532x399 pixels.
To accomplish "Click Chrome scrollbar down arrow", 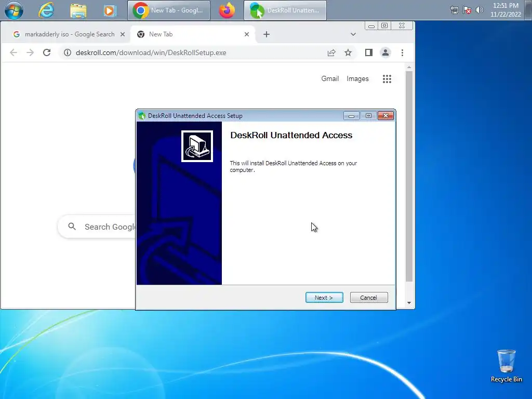I will coord(409,303).
